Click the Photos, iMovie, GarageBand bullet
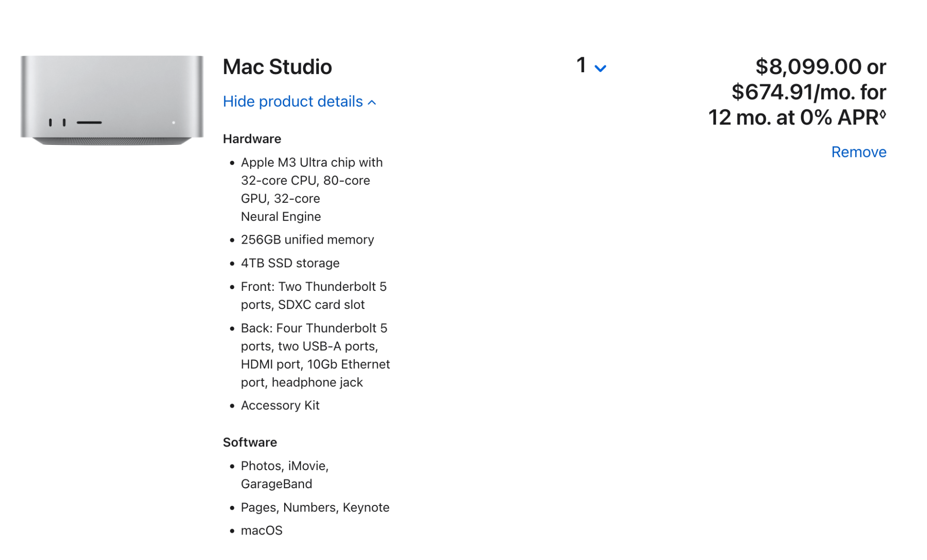This screenshot has height=560, width=927. coord(285,474)
